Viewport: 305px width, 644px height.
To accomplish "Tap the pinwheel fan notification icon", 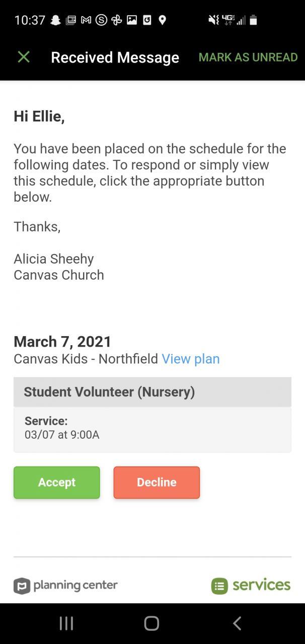I will [x=117, y=20].
